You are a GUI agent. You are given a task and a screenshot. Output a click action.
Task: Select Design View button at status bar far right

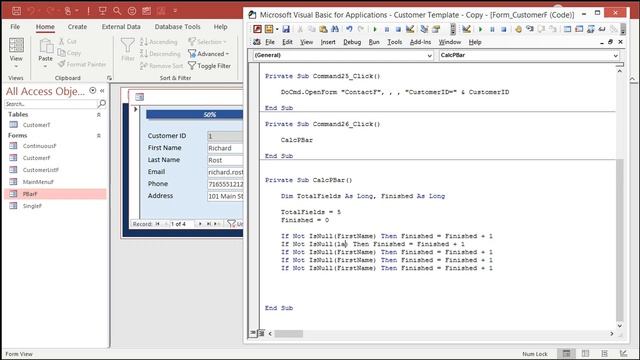click(x=623, y=353)
